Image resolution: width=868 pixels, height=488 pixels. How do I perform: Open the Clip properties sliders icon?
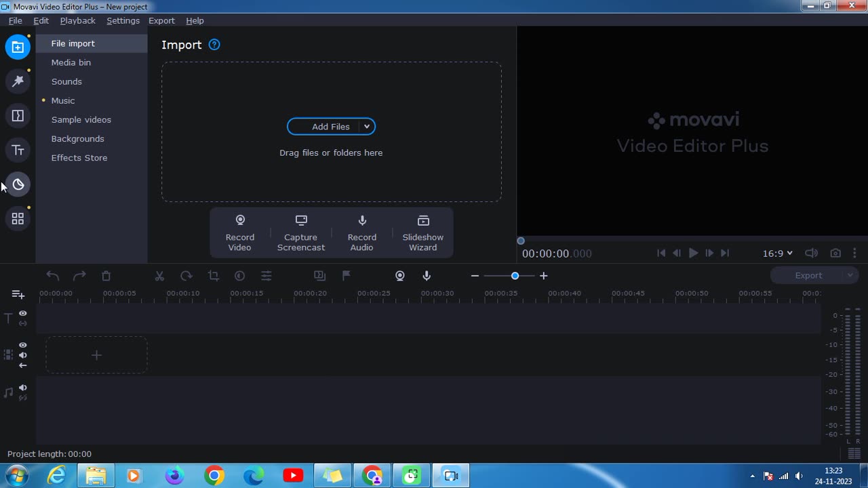coord(267,276)
